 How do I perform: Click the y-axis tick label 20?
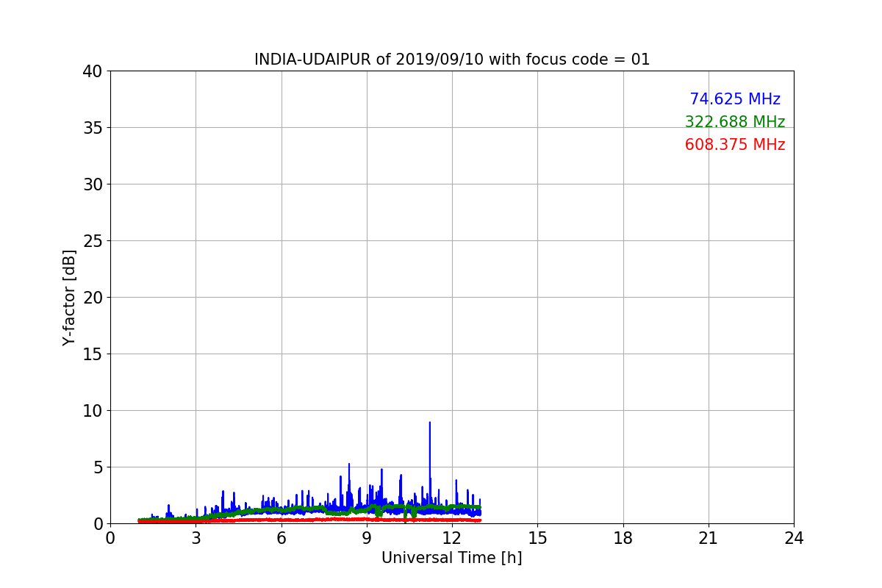[92, 298]
